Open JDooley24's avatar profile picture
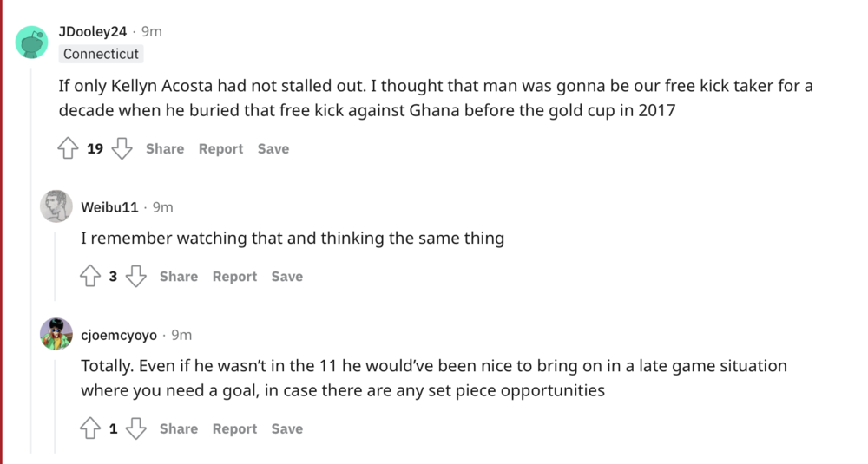The width and height of the screenshot is (868, 464). click(32, 42)
